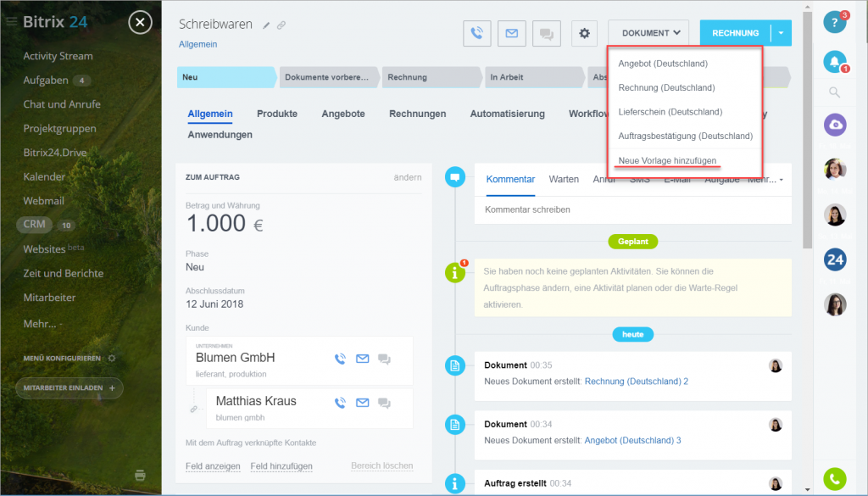
Task: Open the Rechnung (Deutschland) 2 link
Action: [636, 382]
